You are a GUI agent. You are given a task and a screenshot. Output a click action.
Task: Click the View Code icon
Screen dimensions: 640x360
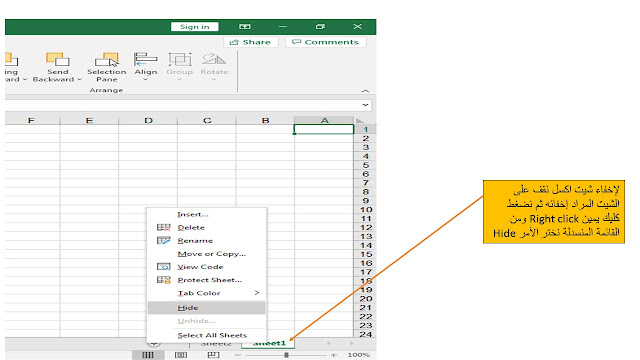coord(164,267)
